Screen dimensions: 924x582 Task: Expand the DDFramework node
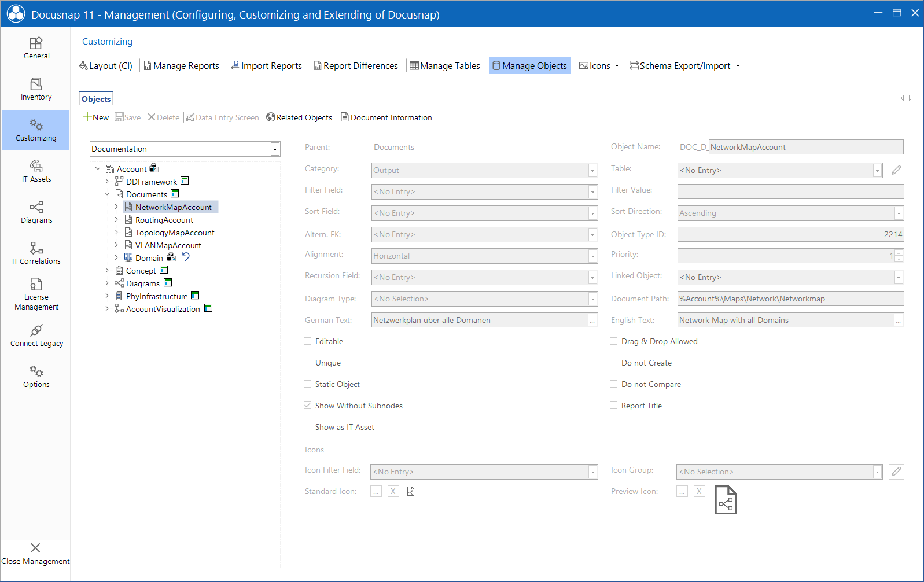[x=107, y=182]
